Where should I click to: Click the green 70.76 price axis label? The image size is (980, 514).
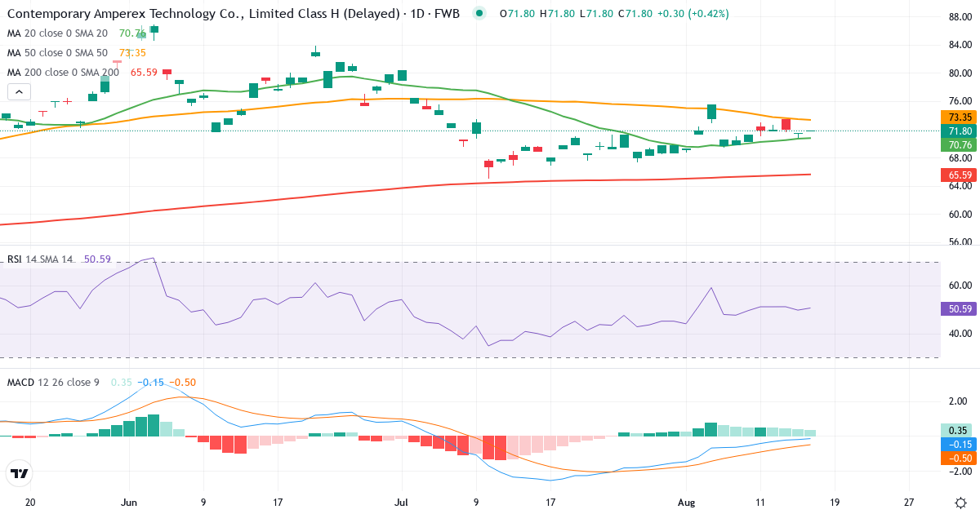(960, 144)
